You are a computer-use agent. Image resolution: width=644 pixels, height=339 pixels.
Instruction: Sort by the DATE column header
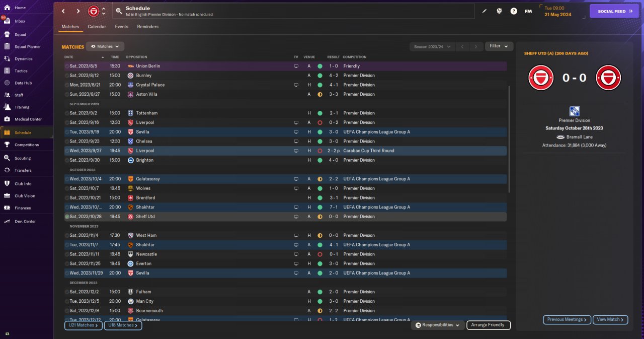[x=69, y=57]
